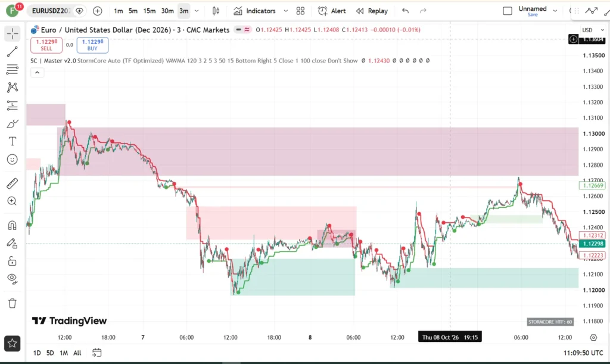This screenshot has height=364, width=610.
Task: Select the ruler measure tool
Action: tap(13, 183)
